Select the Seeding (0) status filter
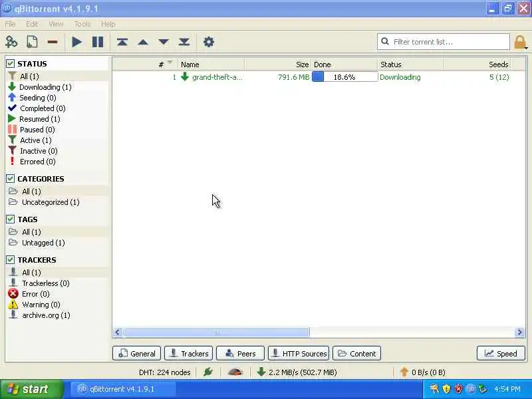The width and height of the screenshot is (532, 399). pyautogui.click(x=38, y=98)
